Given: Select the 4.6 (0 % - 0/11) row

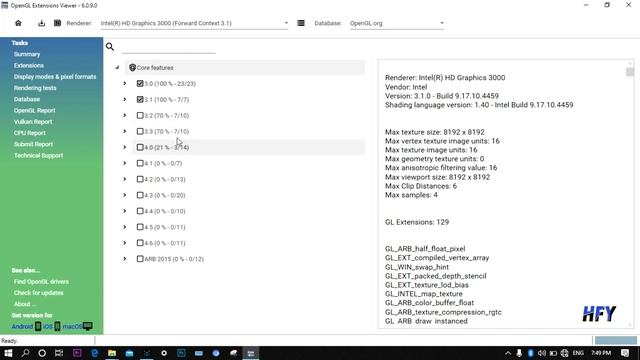Looking at the screenshot, I should pyautogui.click(x=249, y=243).
